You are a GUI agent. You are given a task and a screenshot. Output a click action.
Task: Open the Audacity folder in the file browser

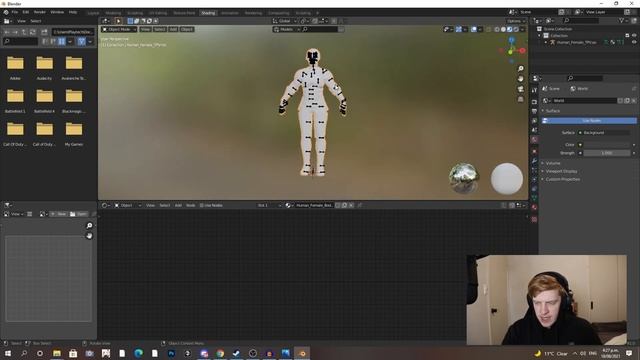click(x=44, y=67)
